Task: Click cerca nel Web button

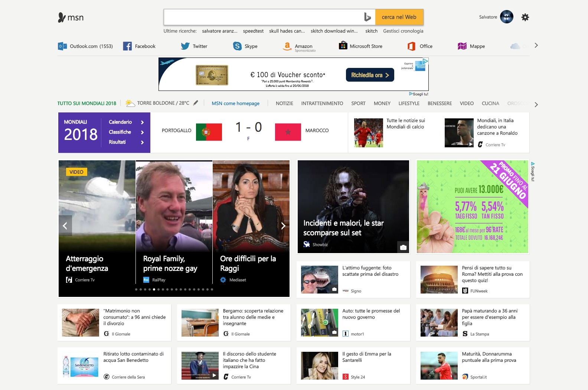Action: pos(399,17)
